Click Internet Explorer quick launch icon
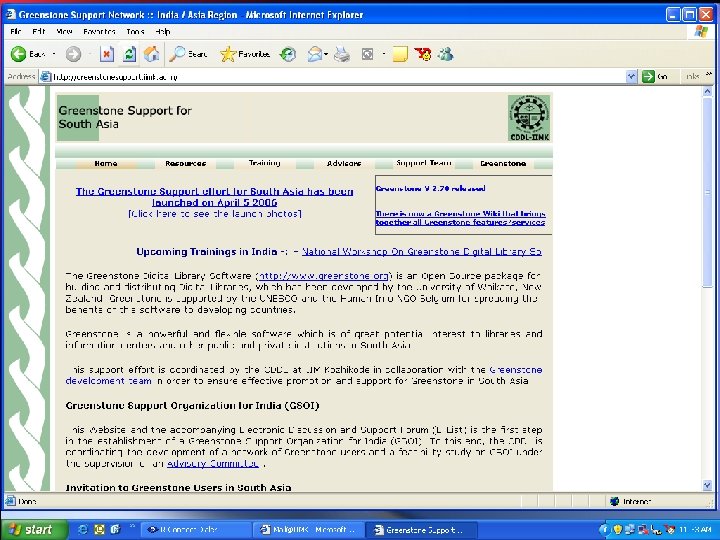The image size is (720, 540). pyautogui.click(x=83, y=529)
